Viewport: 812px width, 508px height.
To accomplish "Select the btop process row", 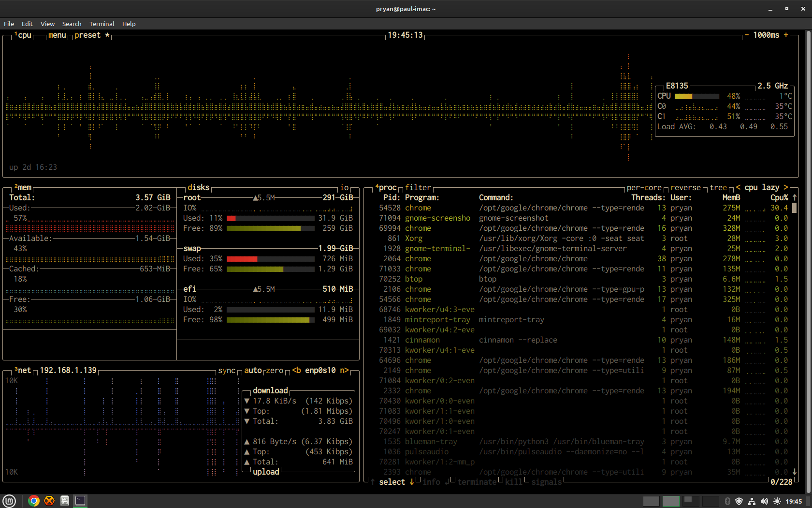I will [x=583, y=279].
